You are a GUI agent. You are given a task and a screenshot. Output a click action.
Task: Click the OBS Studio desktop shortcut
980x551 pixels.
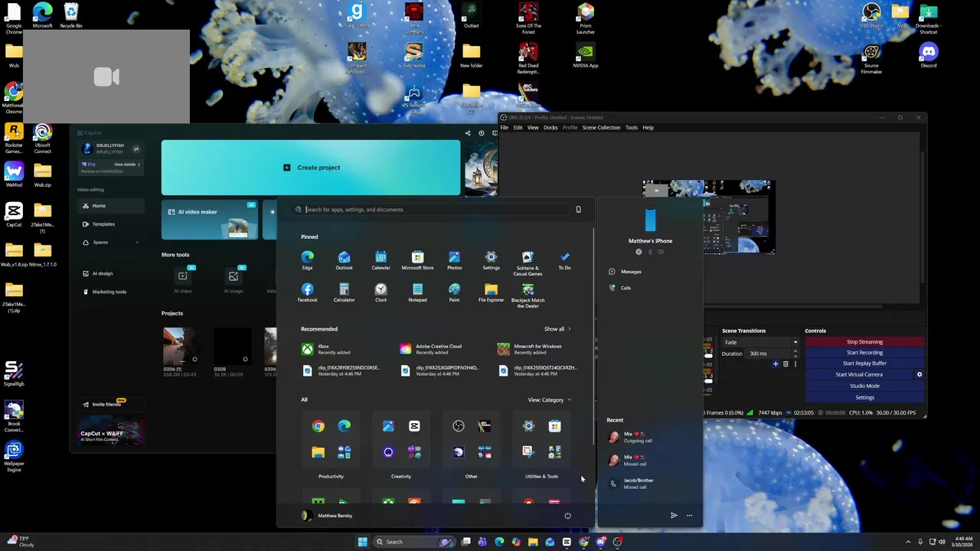pyautogui.click(x=871, y=15)
